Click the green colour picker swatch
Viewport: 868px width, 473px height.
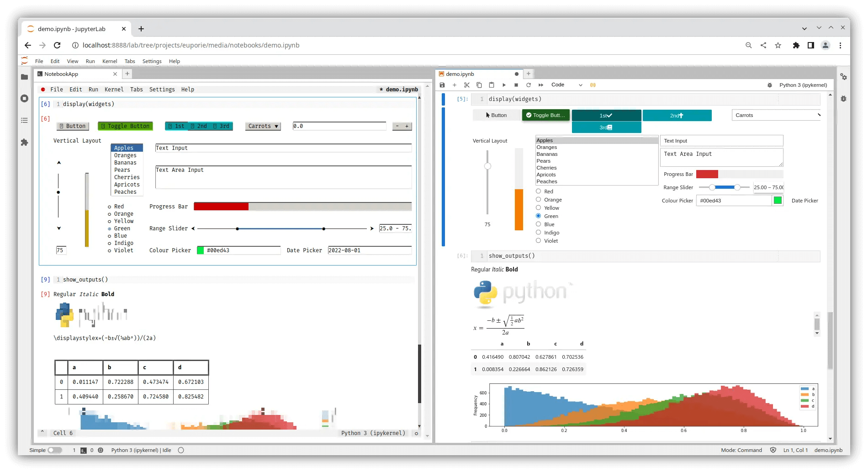coord(778,201)
